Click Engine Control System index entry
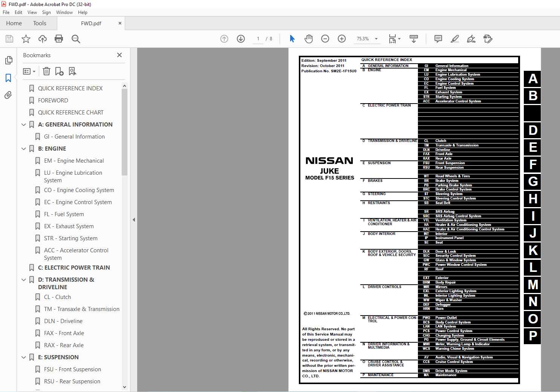560x392 pixels. tap(454, 84)
